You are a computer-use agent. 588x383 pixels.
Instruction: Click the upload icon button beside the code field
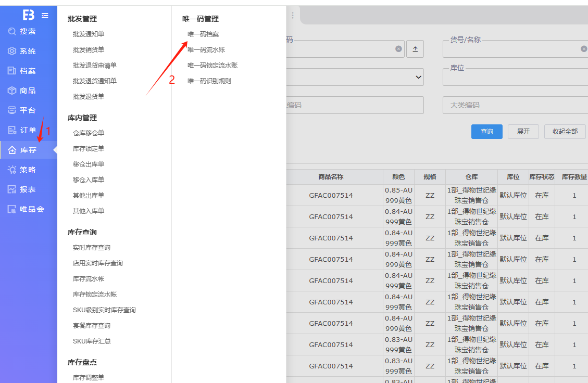415,49
